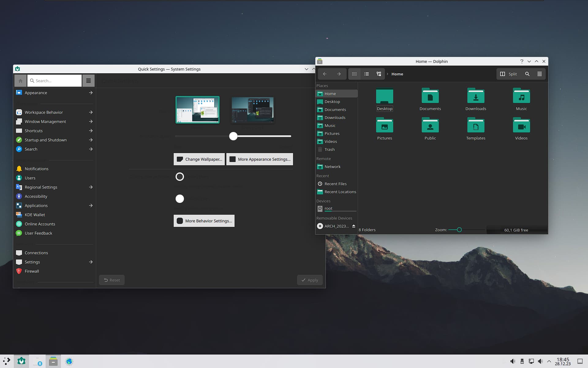Click the detailed tree view icon in Dolphin
588x368 pixels.
tap(379, 74)
